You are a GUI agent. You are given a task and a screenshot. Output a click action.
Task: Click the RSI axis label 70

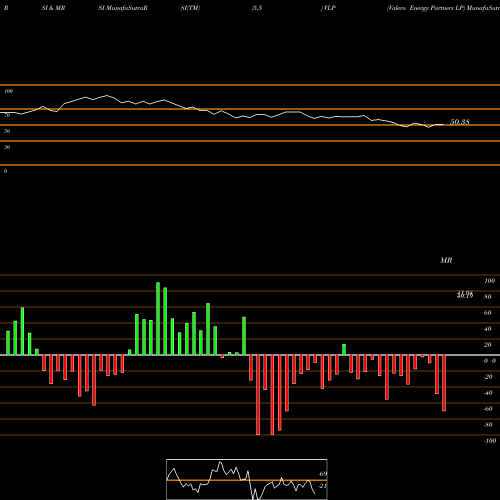tap(7, 115)
